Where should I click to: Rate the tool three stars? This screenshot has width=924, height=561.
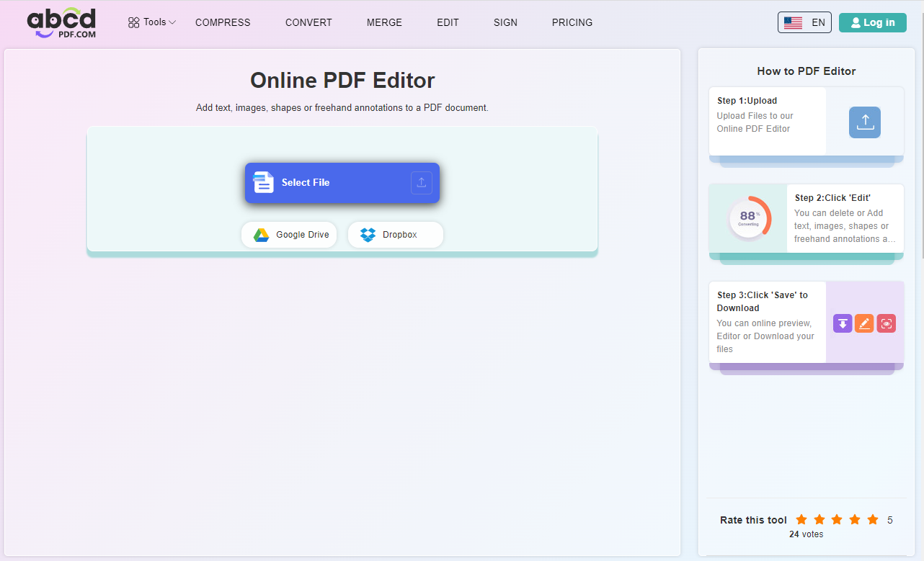(x=837, y=519)
